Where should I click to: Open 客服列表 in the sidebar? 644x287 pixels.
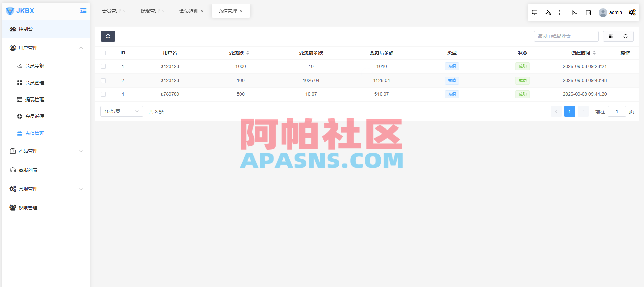point(46,170)
